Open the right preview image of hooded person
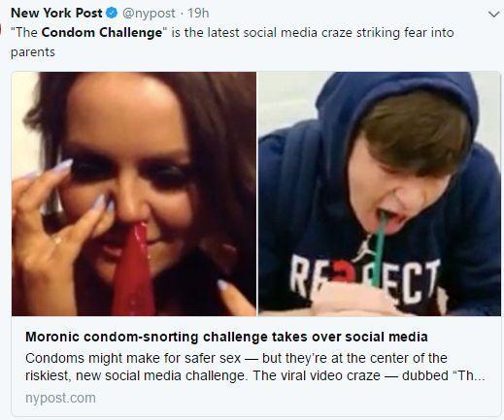The height and width of the screenshot is (420, 504). coord(380,194)
